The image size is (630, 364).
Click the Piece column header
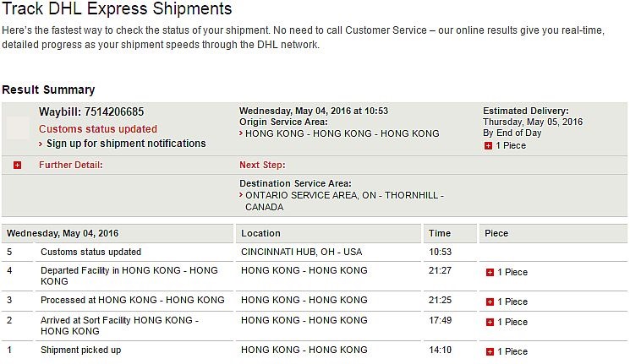[497, 233]
